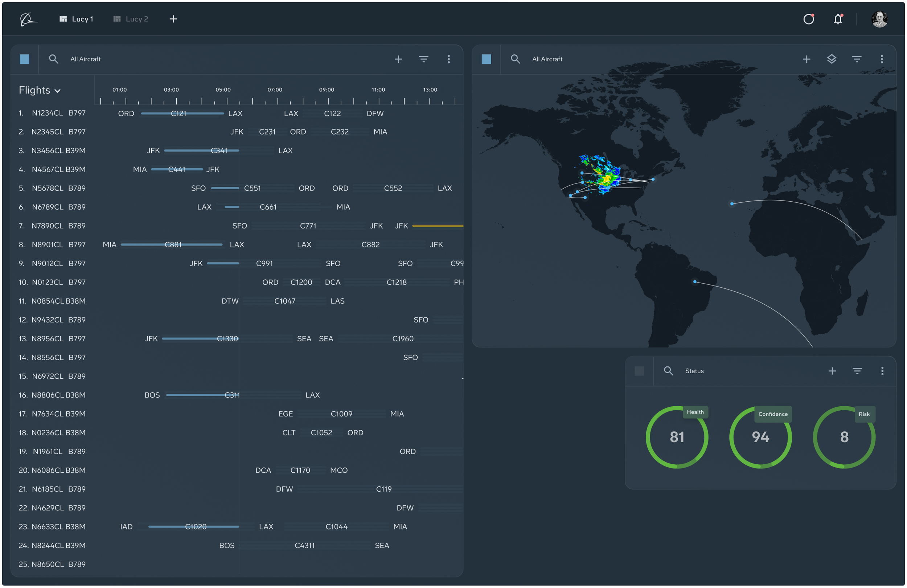Click the circular sync status icon
This screenshot has height=588, width=907.
point(808,19)
